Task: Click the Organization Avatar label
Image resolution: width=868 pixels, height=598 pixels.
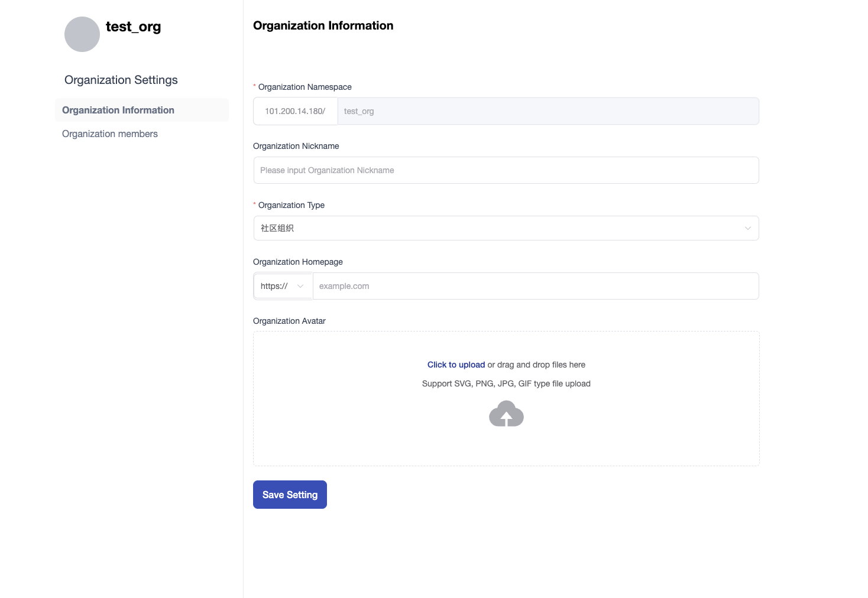Action: 289,321
